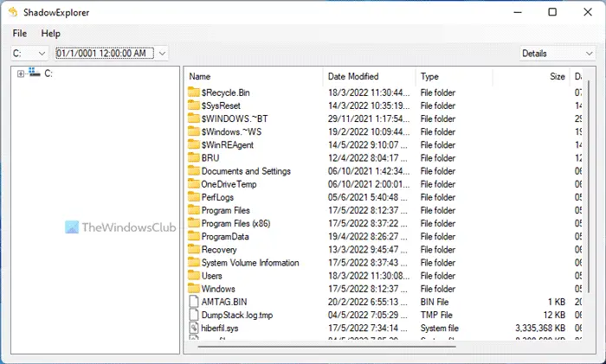Image resolution: width=606 pixels, height=364 pixels.
Task: Open the File menu
Action: click(x=20, y=34)
